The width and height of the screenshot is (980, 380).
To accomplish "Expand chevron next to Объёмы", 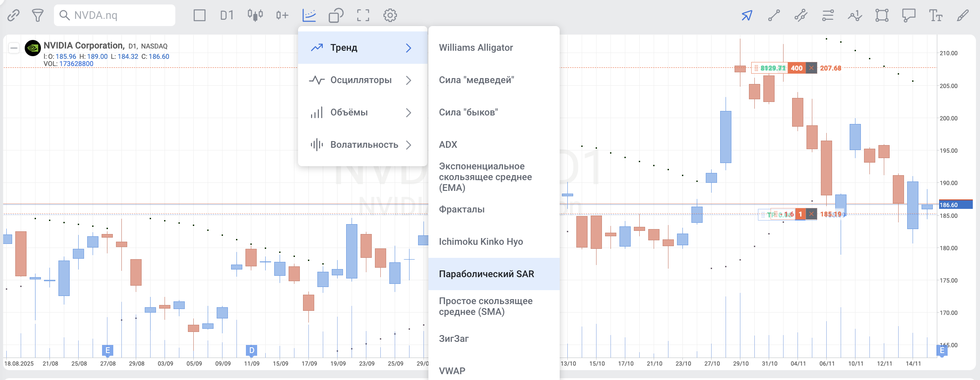I will click(x=409, y=112).
